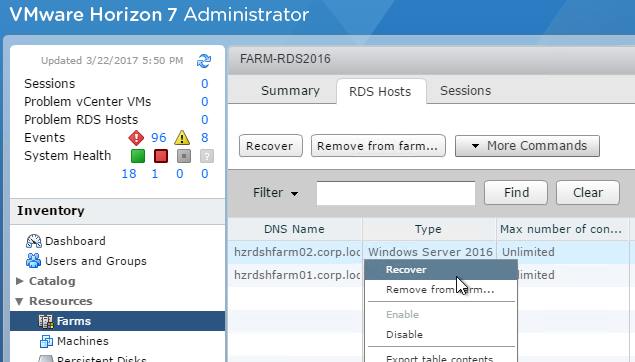Open the 96 error events link
The height and width of the screenshot is (362, 635).
[x=158, y=138]
